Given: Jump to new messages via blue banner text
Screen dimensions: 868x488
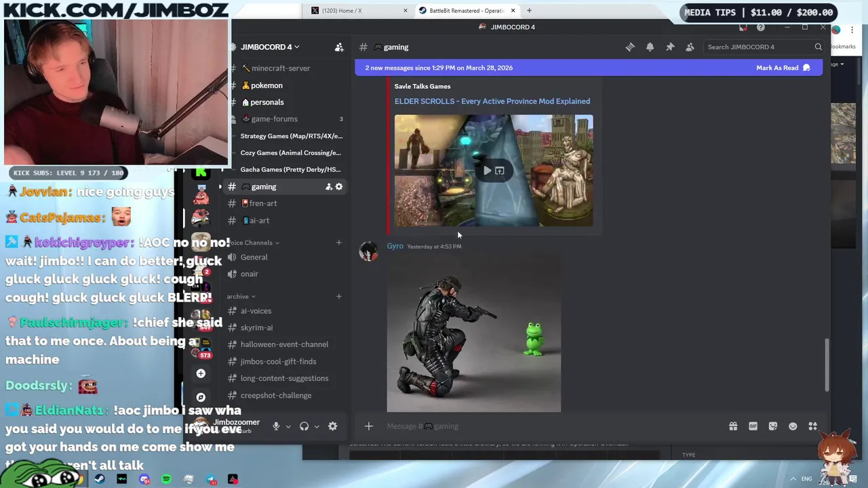Looking at the screenshot, I should click(x=439, y=68).
